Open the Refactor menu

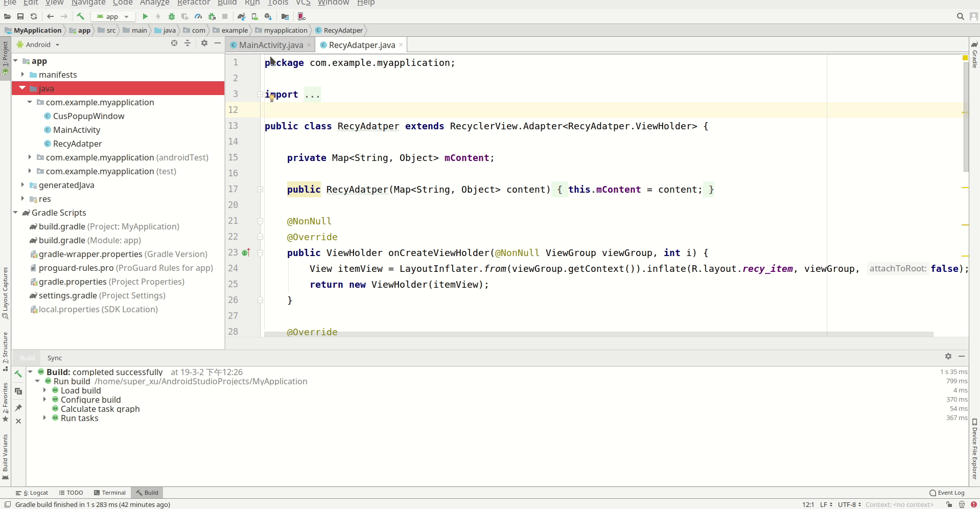[193, 3]
